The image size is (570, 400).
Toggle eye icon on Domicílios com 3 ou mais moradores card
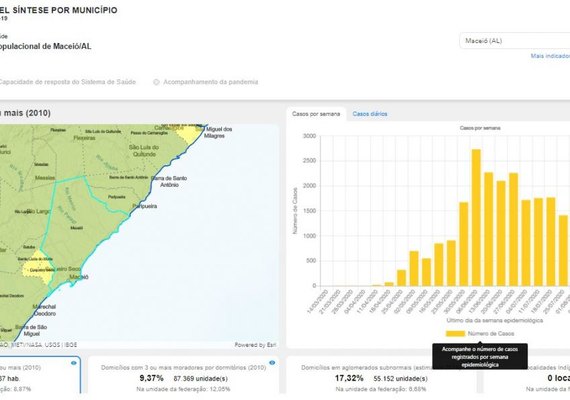click(x=272, y=363)
